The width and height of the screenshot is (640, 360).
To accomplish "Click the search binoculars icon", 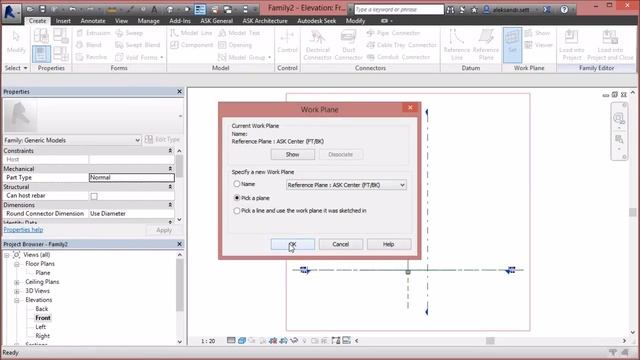I will pos(450,10).
